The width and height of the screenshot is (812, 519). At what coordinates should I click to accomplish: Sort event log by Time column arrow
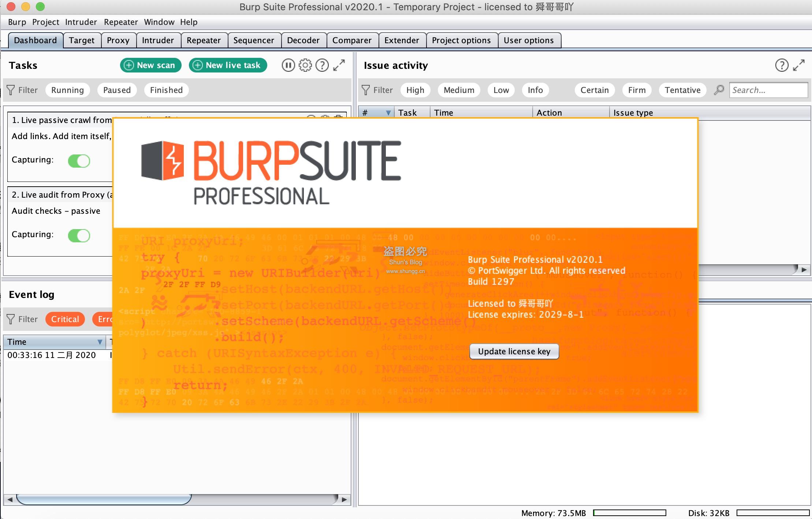coord(100,342)
